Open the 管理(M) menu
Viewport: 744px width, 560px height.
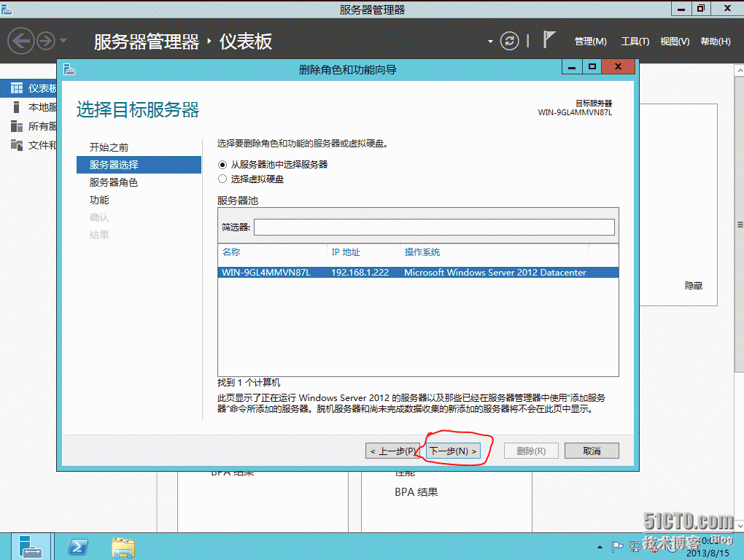(590, 42)
